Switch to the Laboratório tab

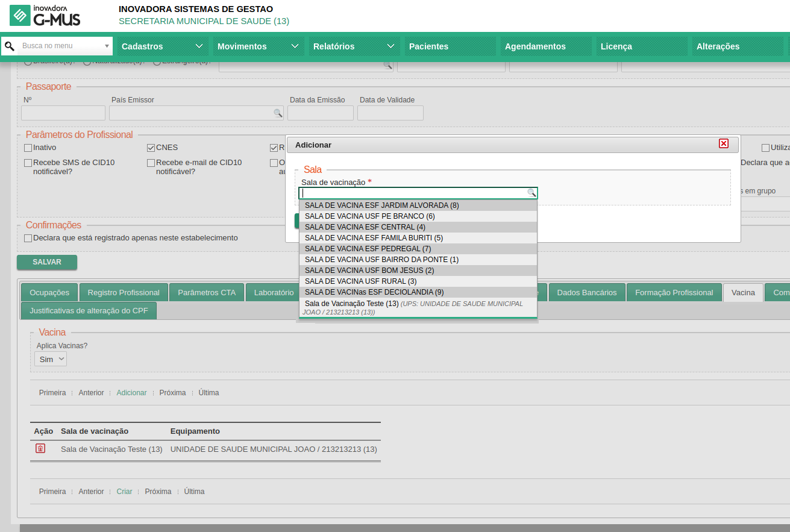click(274, 293)
